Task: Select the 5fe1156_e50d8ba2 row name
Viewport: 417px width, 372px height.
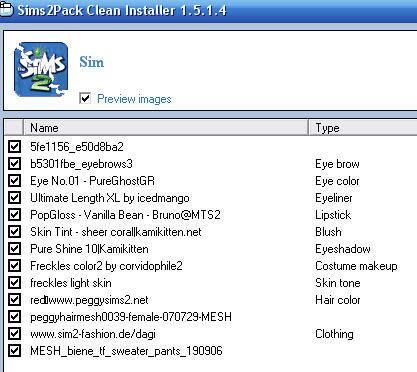Action: pyautogui.click(x=77, y=147)
